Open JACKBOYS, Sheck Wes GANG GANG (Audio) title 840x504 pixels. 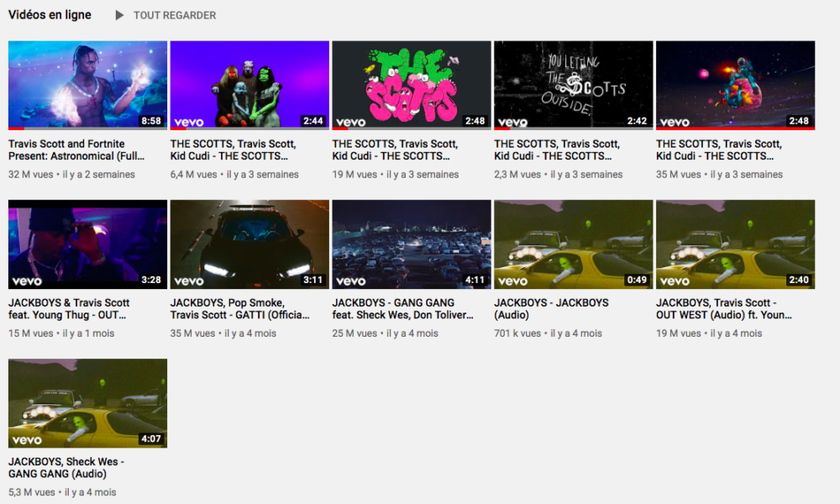(x=66, y=467)
